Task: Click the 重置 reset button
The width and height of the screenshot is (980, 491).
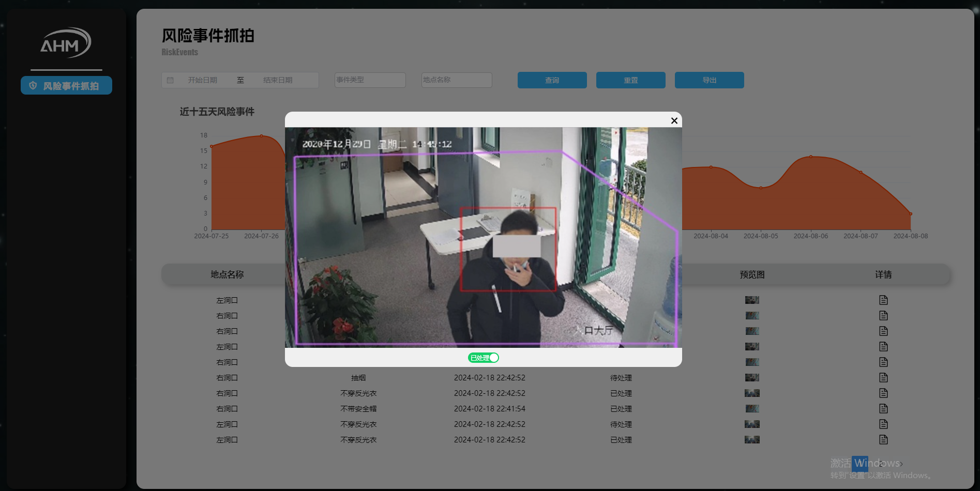Action: [x=630, y=80]
